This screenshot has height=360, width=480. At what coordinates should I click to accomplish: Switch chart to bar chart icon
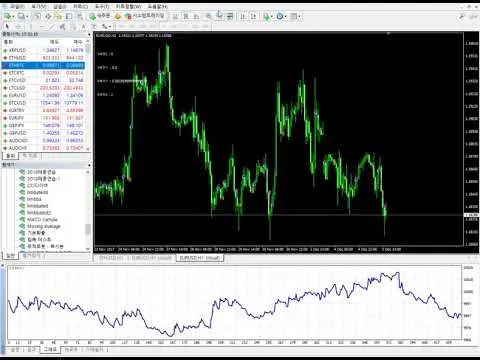(176, 16)
